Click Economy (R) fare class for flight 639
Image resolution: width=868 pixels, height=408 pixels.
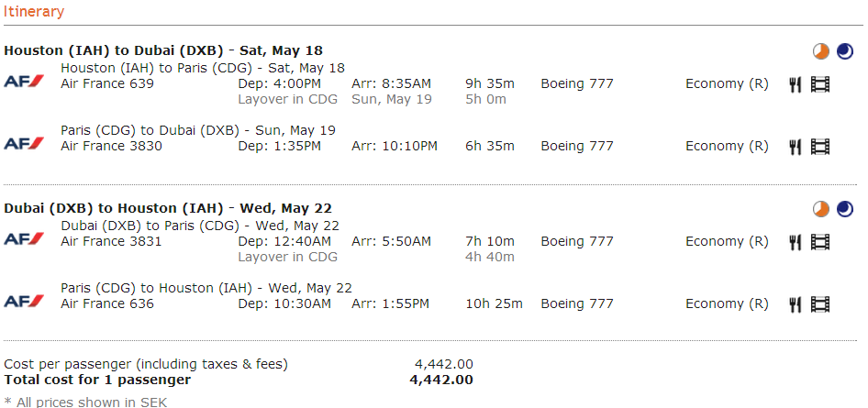pyautogui.click(x=727, y=83)
